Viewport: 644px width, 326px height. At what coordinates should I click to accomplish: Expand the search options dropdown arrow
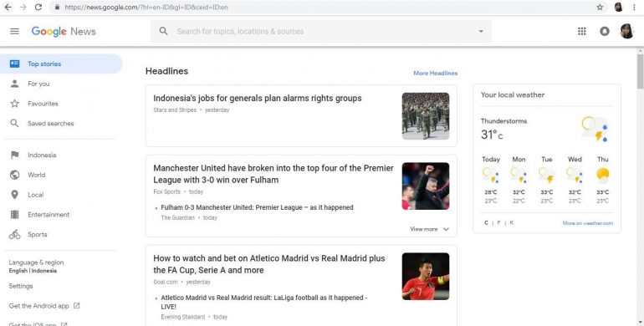point(481,31)
